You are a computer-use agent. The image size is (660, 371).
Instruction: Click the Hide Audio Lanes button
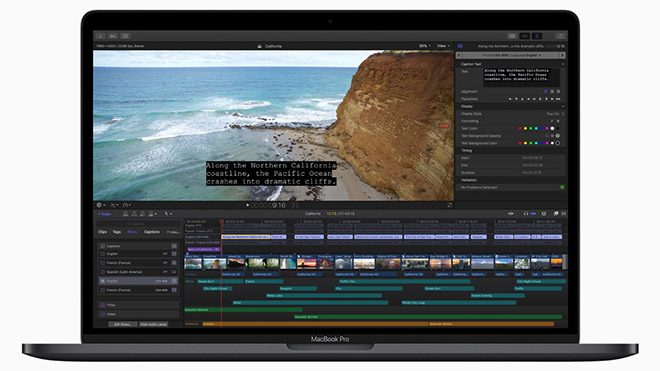click(154, 324)
